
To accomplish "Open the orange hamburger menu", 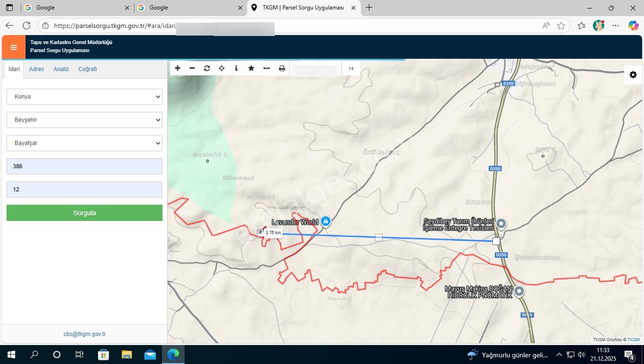I will [14, 47].
